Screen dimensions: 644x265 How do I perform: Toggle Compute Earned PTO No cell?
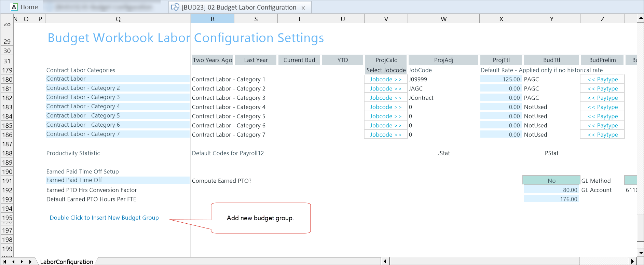click(x=551, y=181)
